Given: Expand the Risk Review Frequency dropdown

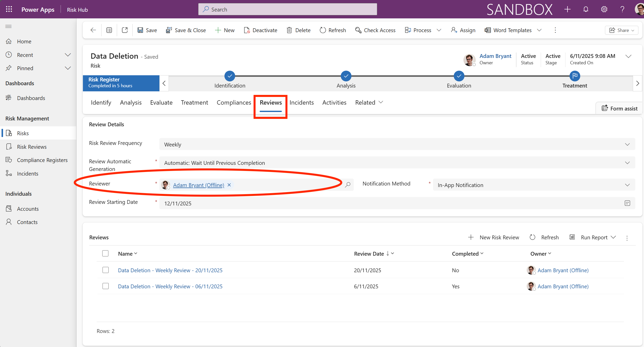Looking at the screenshot, I should pyautogui.click(x=627, y=144).
